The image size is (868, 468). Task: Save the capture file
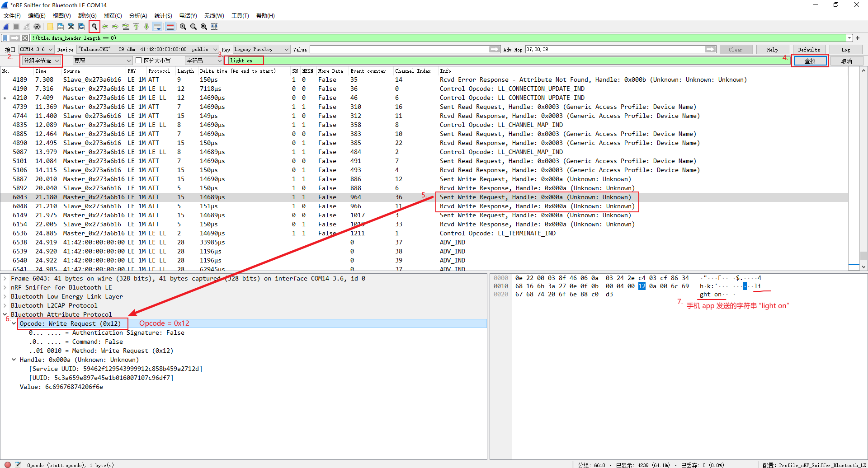[x=61, y=27]
